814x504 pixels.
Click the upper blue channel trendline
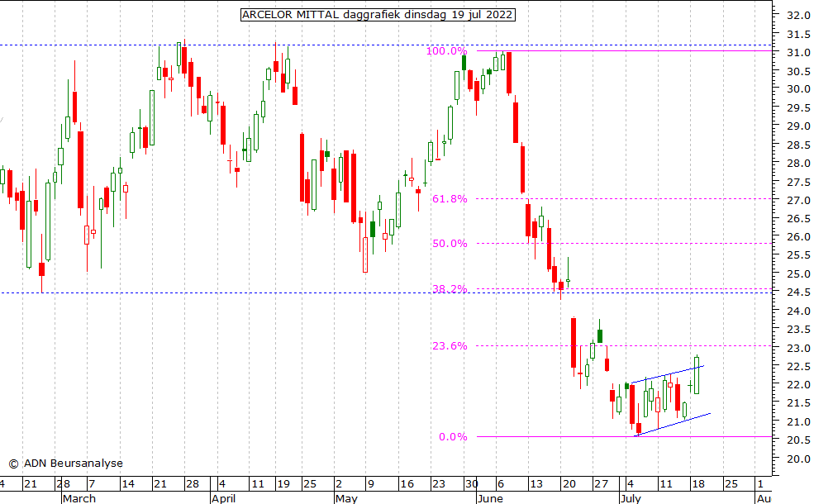click(x=668, y=374)
